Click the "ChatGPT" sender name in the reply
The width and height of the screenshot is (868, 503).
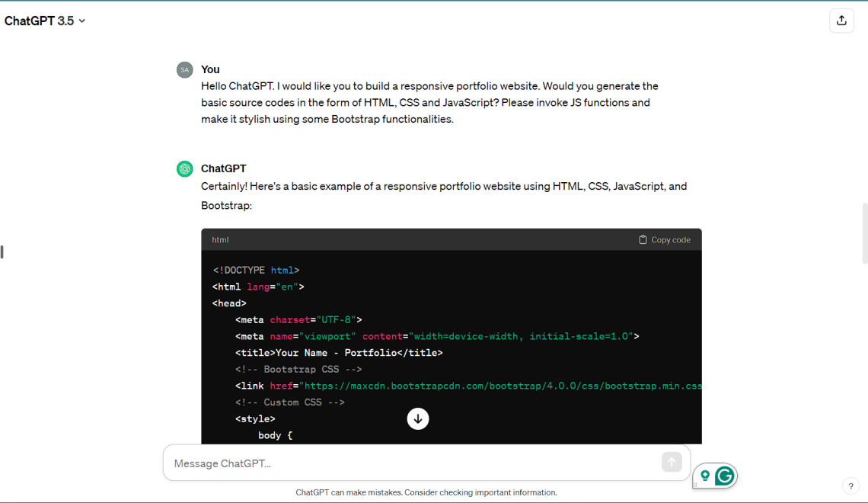pos(223,168)
